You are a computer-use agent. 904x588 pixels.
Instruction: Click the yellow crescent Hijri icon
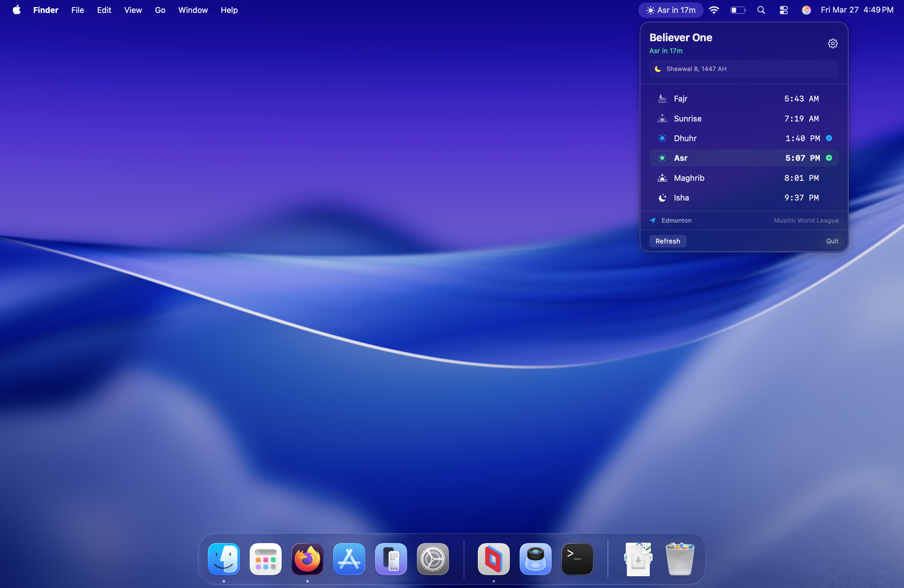pyautogui.click(x=658, y=69)
